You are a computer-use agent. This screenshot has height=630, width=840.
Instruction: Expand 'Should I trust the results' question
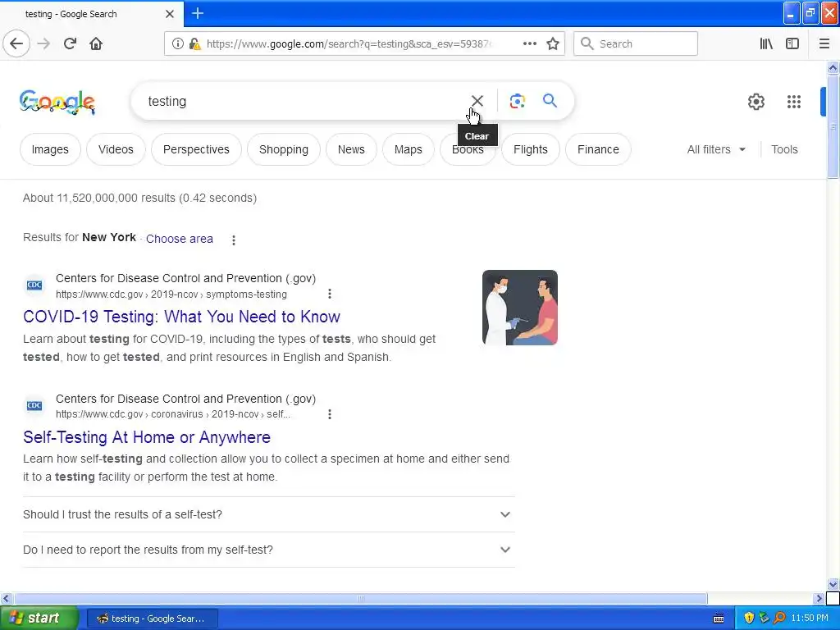point(269,514)
